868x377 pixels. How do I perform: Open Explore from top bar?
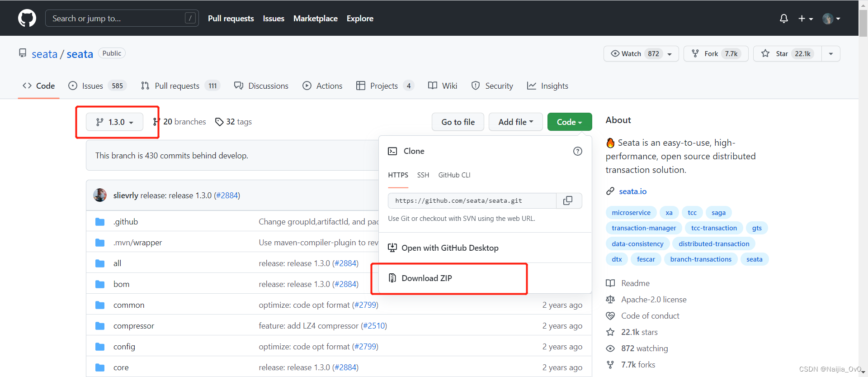click(x=360, y=19)
